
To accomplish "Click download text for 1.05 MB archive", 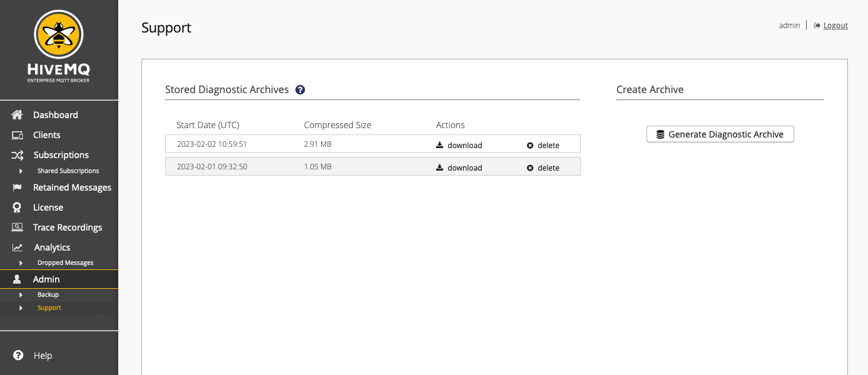I will (465, 168).
